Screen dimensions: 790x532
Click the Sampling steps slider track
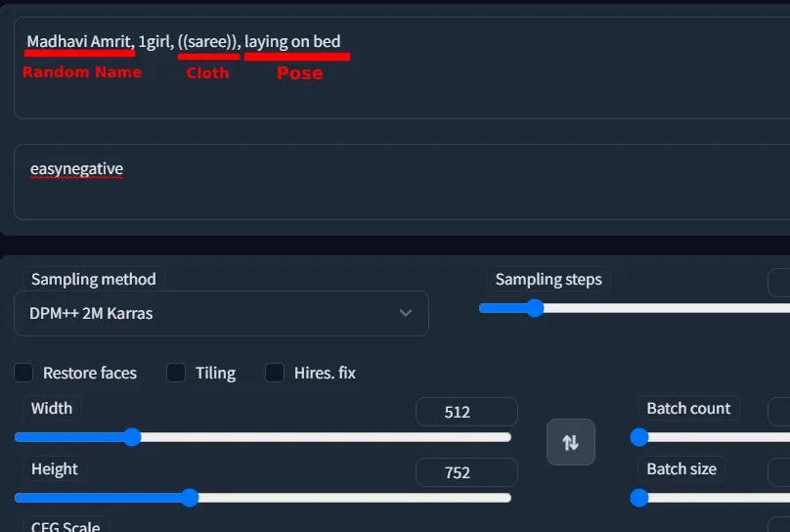635,308
